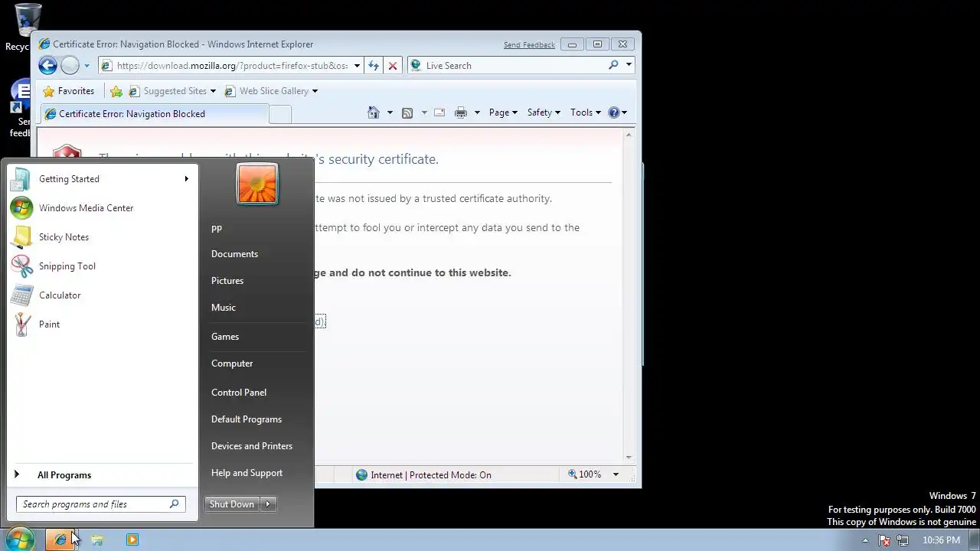Click the Read Mail envelope icon
This screenshot has width=980, height=551.
[x=439, y=112]
